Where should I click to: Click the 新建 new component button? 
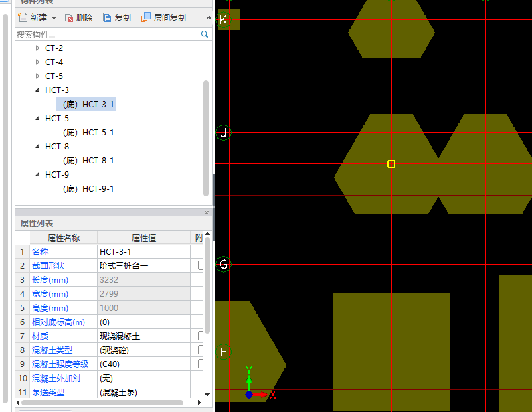coord(33,17)
